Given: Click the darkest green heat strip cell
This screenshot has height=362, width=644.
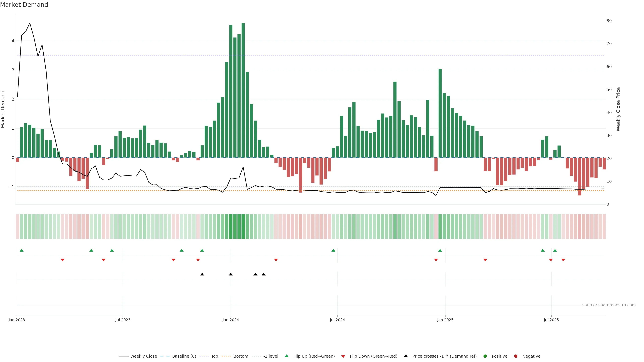Looking at the screenshot, I should point(243,226).
